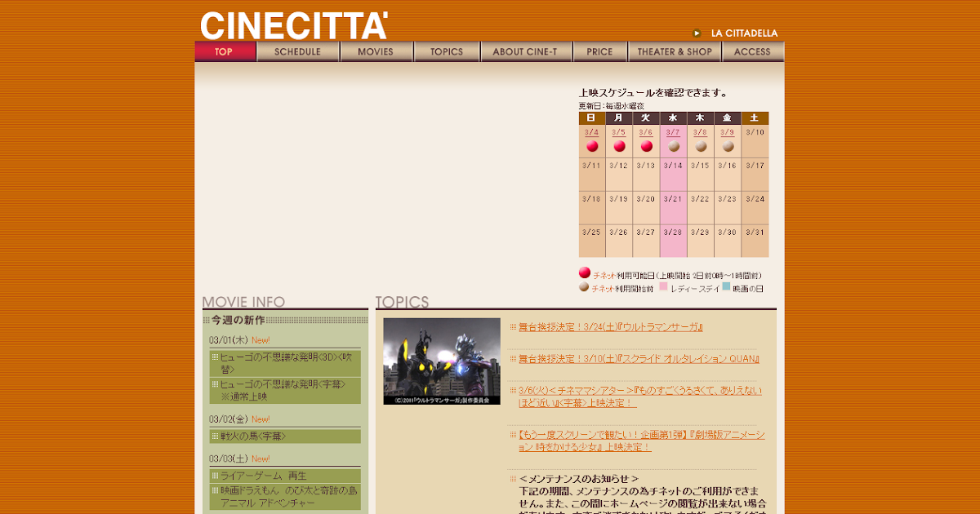Open schedule for date 3/5
980x514 pixels.
tap(619, 132)
